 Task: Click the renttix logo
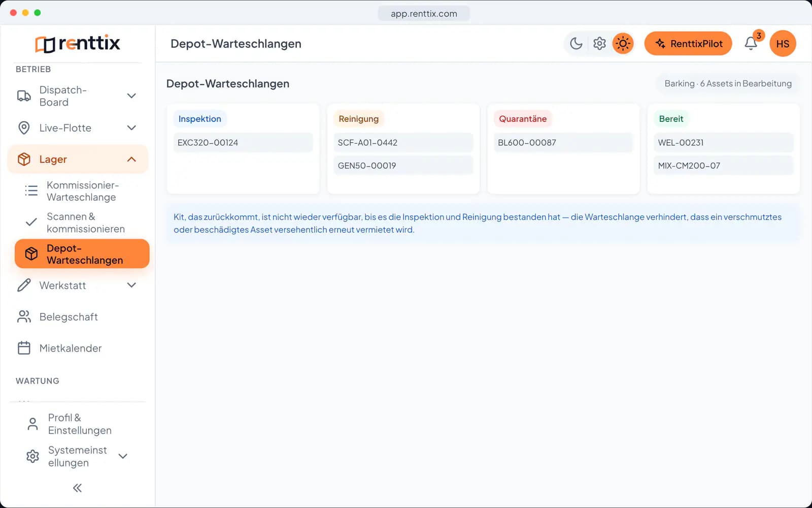pos(77,44)
